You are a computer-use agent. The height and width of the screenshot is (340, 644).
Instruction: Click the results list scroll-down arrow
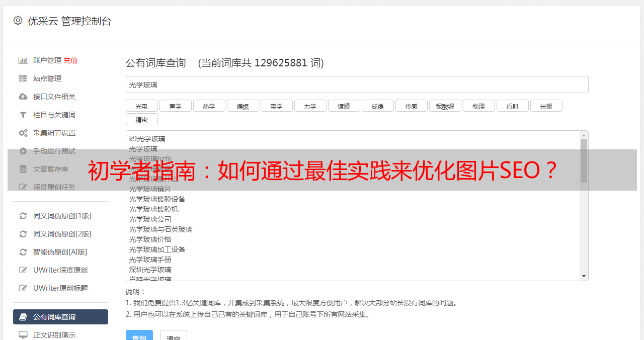pos(584,276)
